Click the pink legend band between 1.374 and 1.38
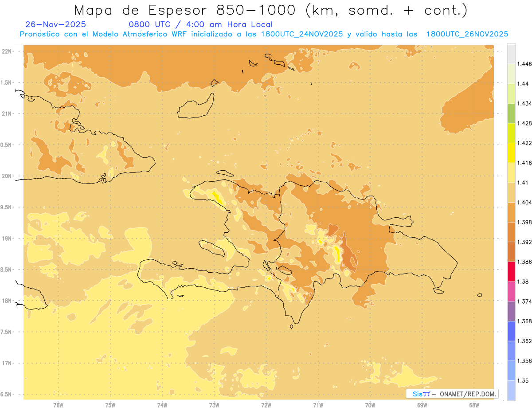The width and height of the screenshot is (532, 411). tap(511, 292)
